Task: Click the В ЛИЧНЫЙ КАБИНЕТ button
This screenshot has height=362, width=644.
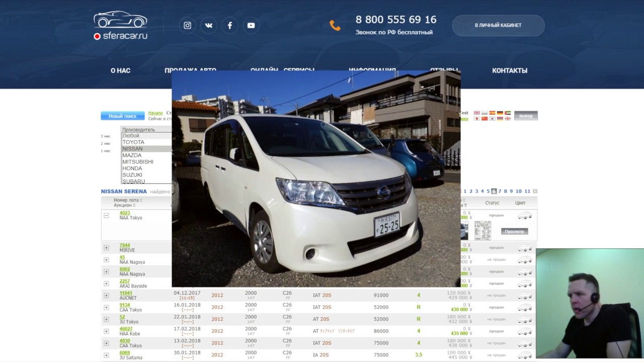Action: click(x=498, y=25)
